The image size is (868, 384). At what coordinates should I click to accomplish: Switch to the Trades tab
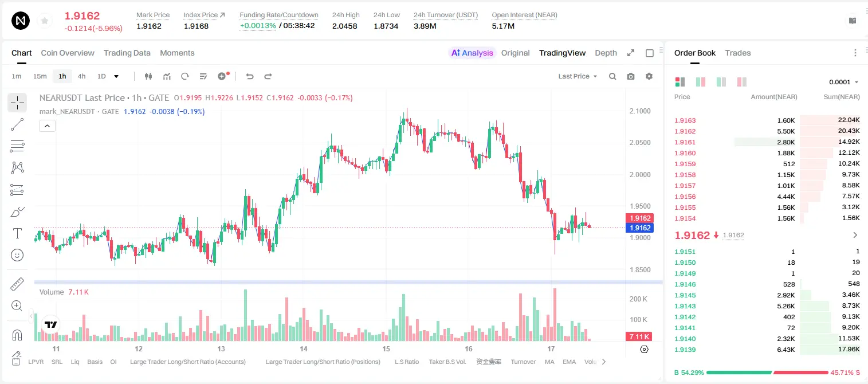click(x=738, y=53)
